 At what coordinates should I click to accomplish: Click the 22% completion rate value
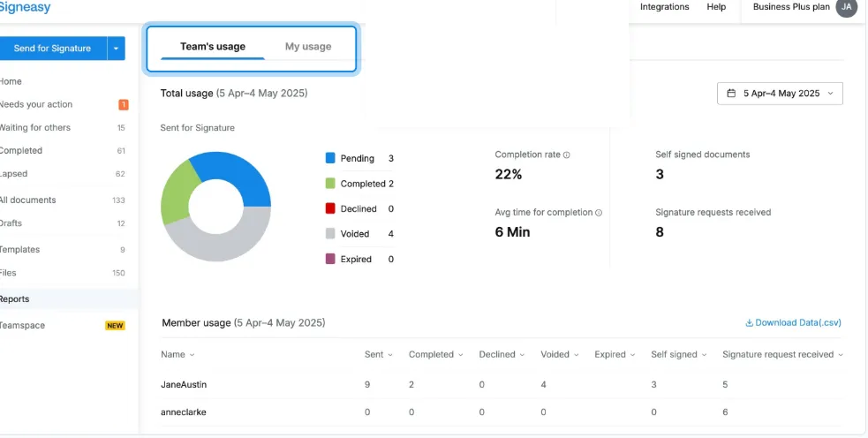tap(509, 175)
